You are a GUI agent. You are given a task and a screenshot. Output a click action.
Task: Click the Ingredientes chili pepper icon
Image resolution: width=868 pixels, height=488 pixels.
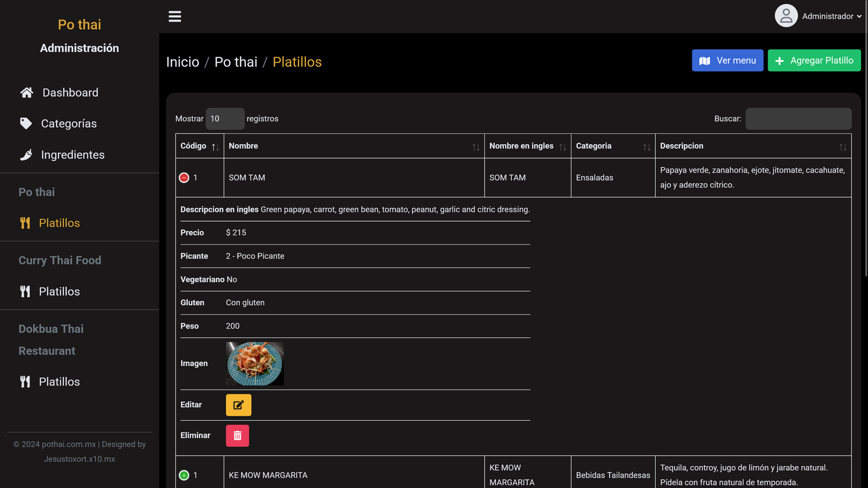[x=25, y=155]
